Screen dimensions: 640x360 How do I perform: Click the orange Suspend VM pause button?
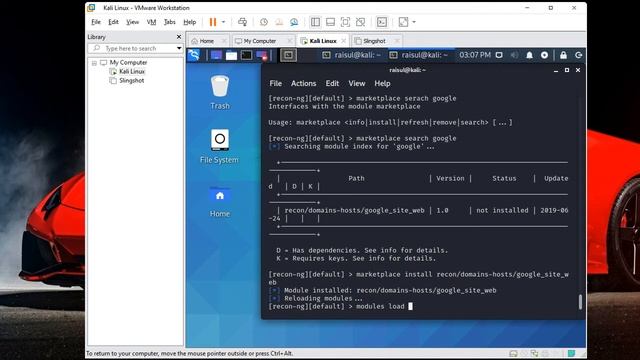point(213,22)
